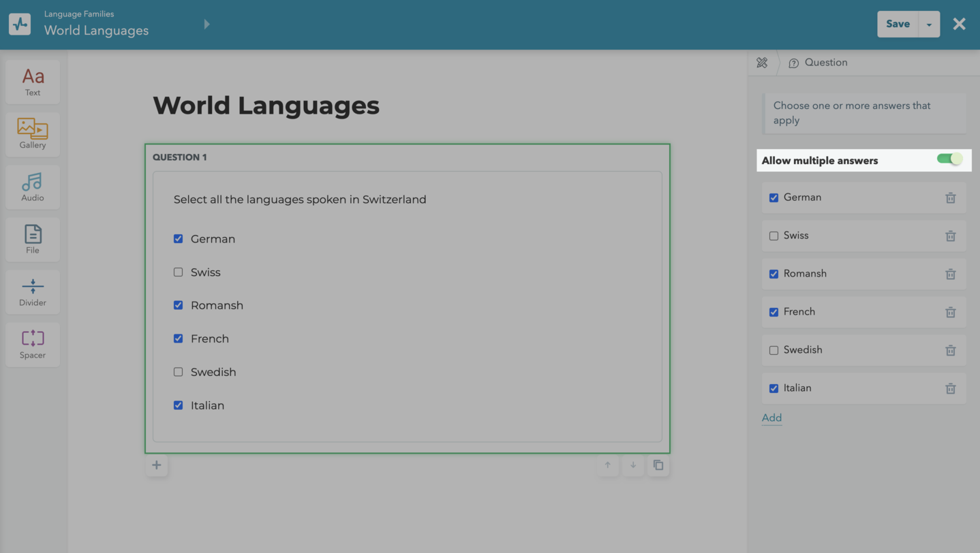Add a File block
980x553 pixels.
coord(33,239)
